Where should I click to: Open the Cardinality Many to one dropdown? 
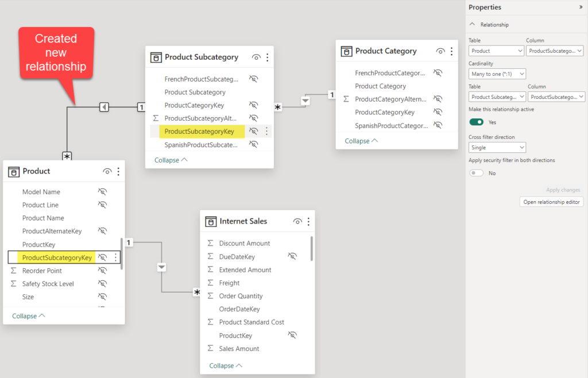[497, 74]
